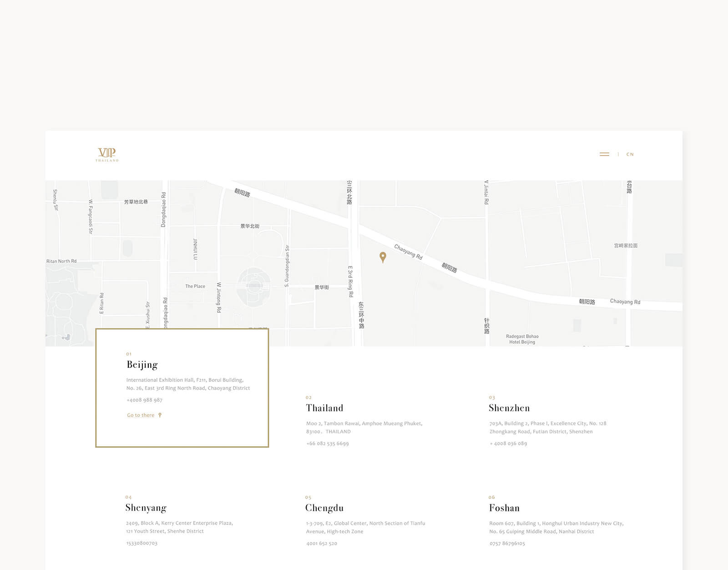
Task: Click the Ritan North Rd map label
Action: [61, 261]
